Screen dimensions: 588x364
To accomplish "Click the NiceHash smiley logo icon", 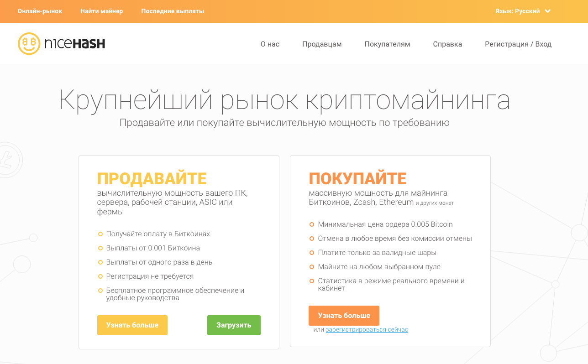I will click(x=29, y=44).
